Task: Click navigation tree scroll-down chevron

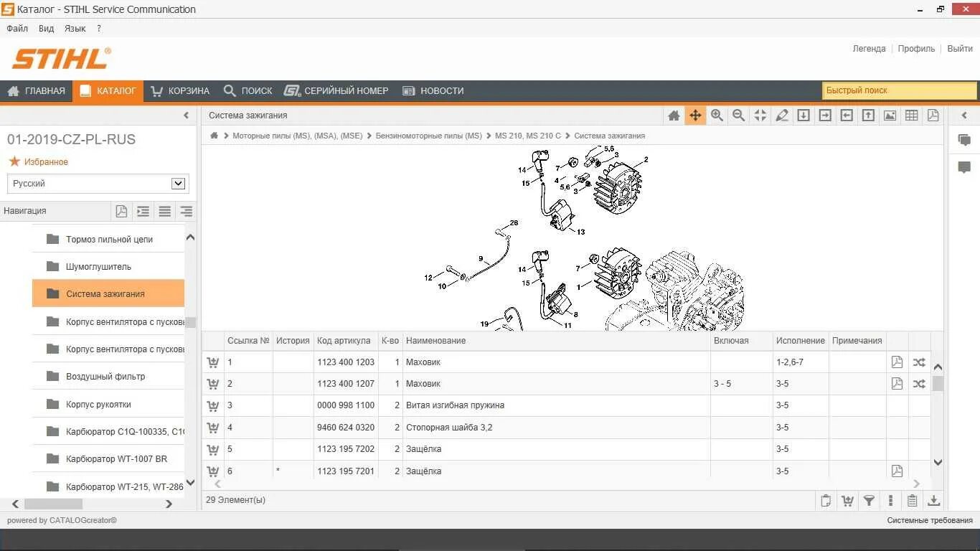Action: [190, 483]
